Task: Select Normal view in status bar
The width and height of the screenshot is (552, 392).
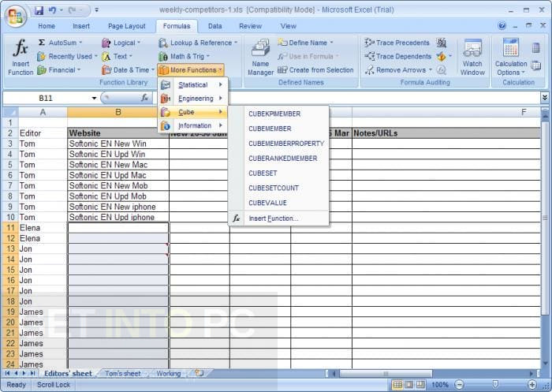Action: pos(397,385)
